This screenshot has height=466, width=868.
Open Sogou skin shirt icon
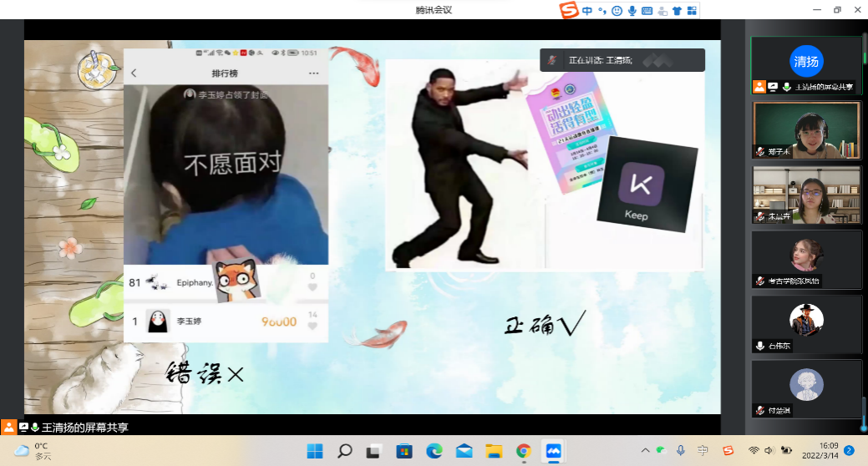676,11
